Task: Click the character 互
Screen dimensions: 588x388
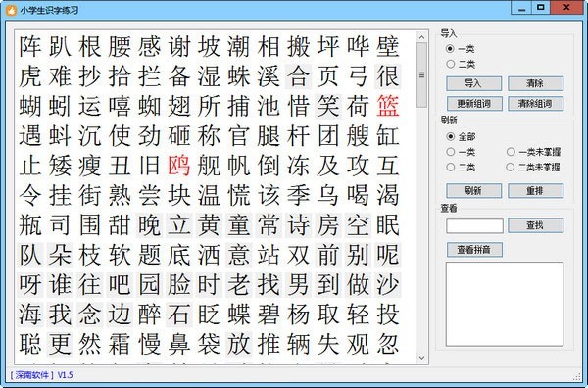Action: point(388,166)
